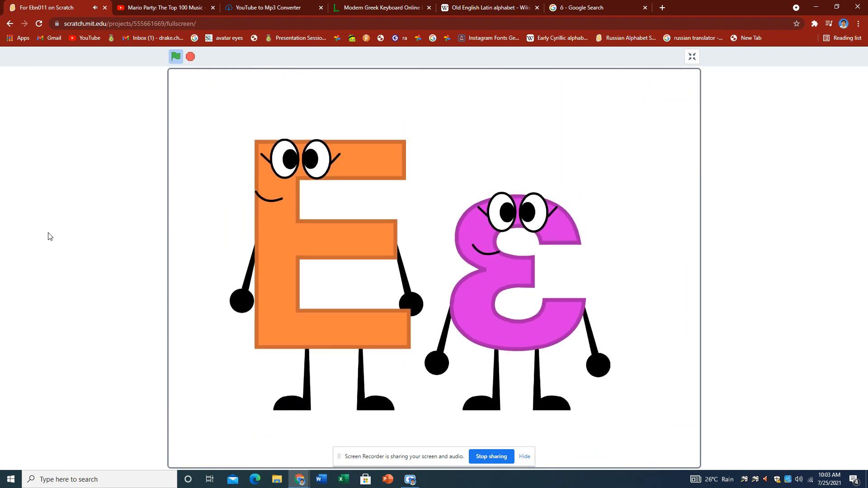This screenshot has height=488, width=868.
Task: Mute the Scratch tab audio icon
Action: (95, 8)
